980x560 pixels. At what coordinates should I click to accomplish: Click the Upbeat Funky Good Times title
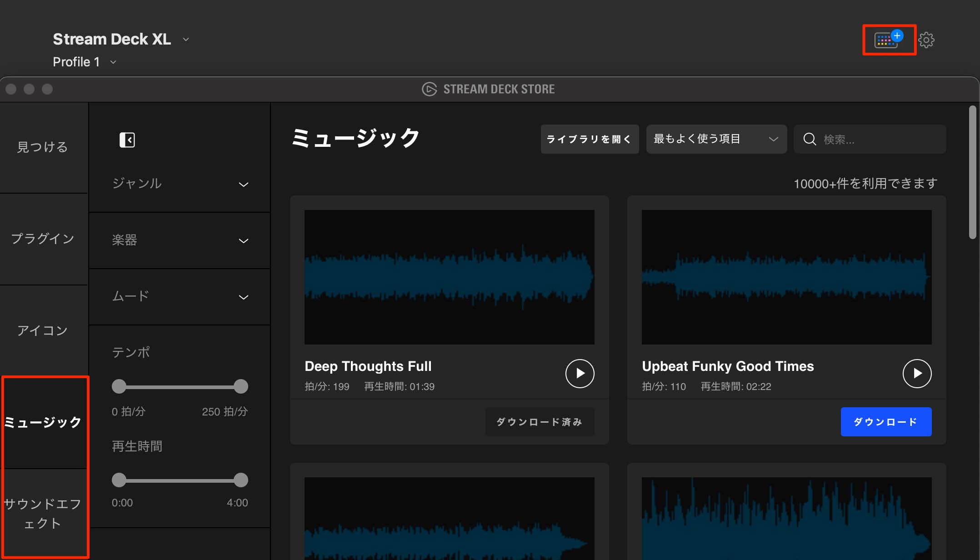click(728, 366)
